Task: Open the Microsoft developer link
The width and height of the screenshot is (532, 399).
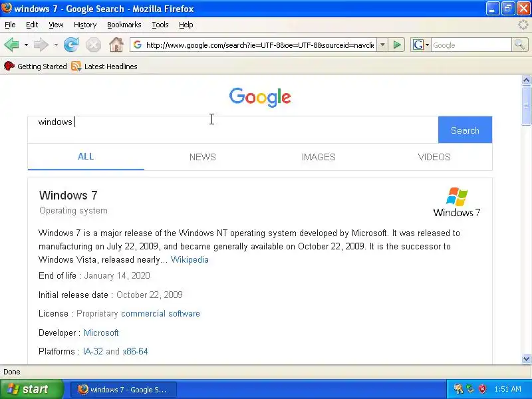Action: click(101, 332)
